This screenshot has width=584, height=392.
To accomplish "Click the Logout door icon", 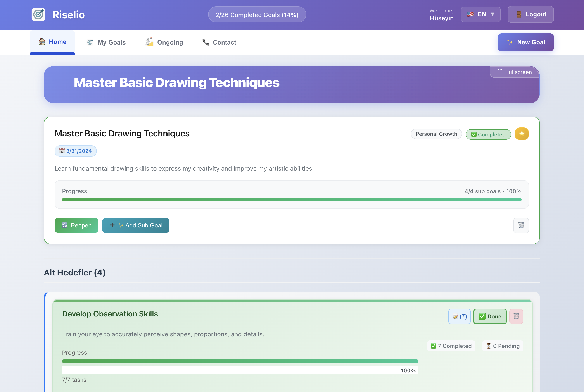I will tap(518, 14).
